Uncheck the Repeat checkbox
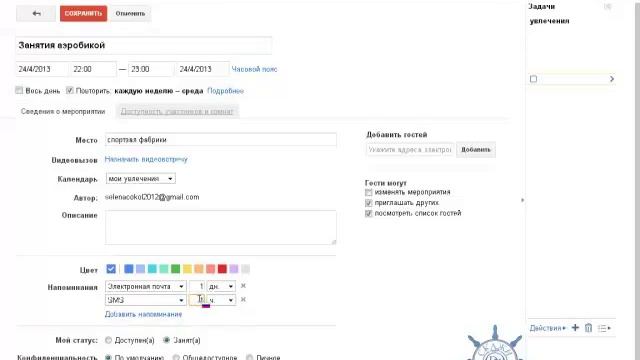 pyautogui.click(x=70, y=90)
